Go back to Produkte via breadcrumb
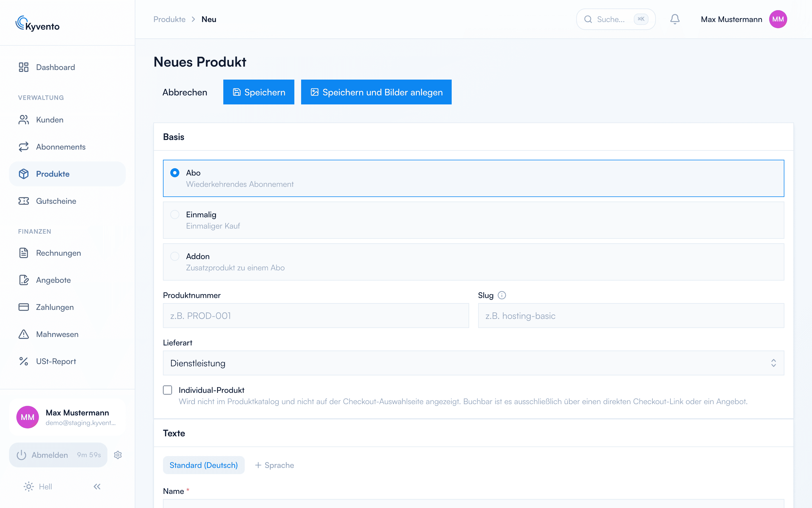 [169, 19]
